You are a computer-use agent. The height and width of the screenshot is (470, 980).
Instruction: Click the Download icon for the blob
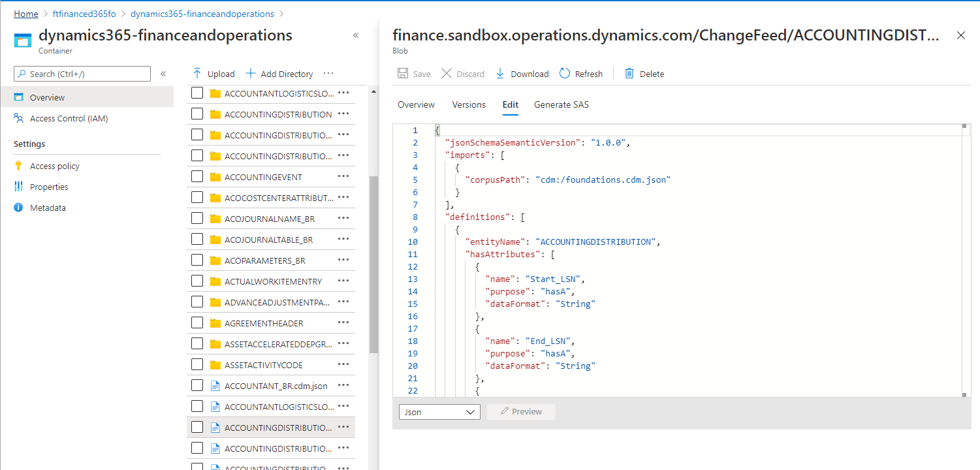499,73
